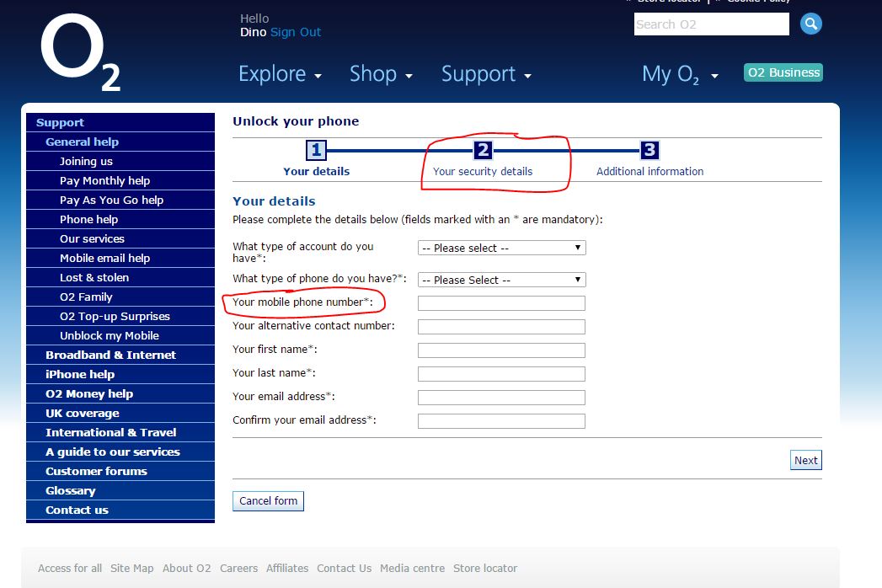This screenshot has width=882, height=588.
Task: Click step 3 number box
Action: [649, 151]
